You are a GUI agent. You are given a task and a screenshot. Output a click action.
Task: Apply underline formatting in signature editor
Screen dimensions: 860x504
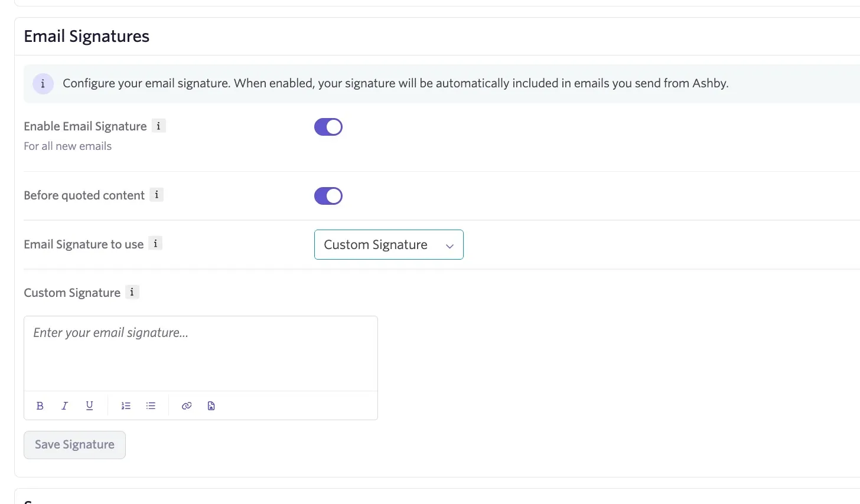click(90, 405)
